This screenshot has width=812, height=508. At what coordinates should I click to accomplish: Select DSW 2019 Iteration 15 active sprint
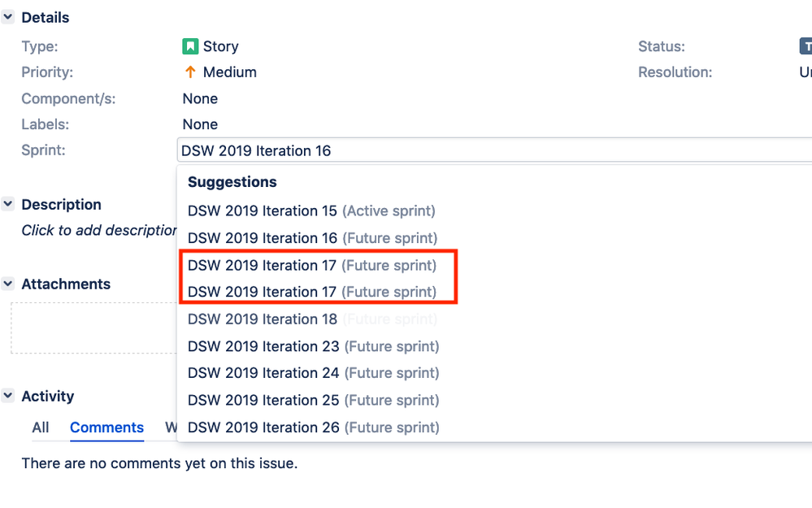pos(311,211)
